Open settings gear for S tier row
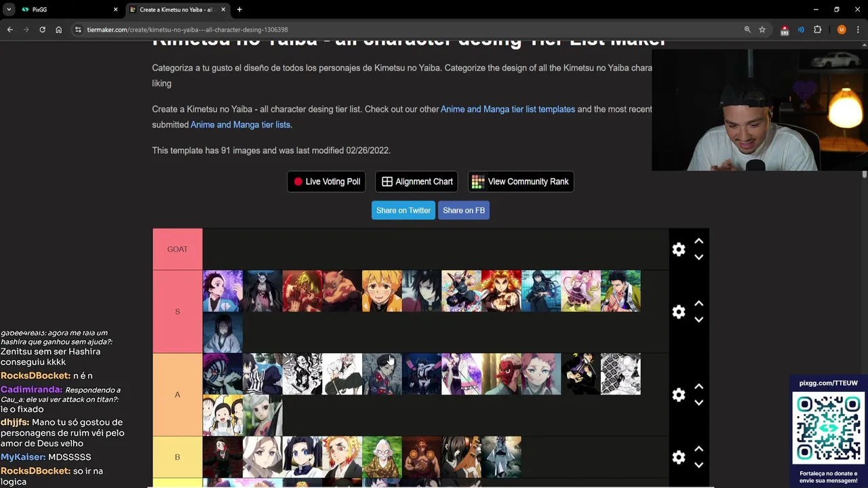 (678, 312)
